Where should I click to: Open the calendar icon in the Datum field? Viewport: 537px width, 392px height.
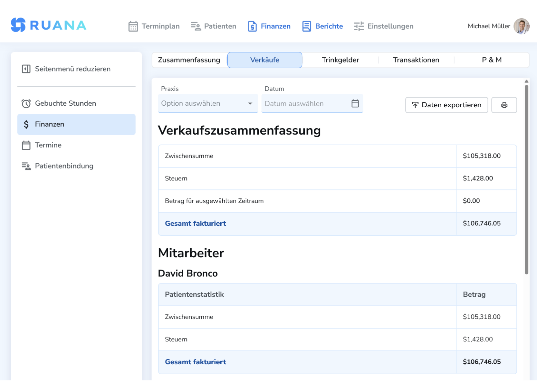tap(355, 103)
